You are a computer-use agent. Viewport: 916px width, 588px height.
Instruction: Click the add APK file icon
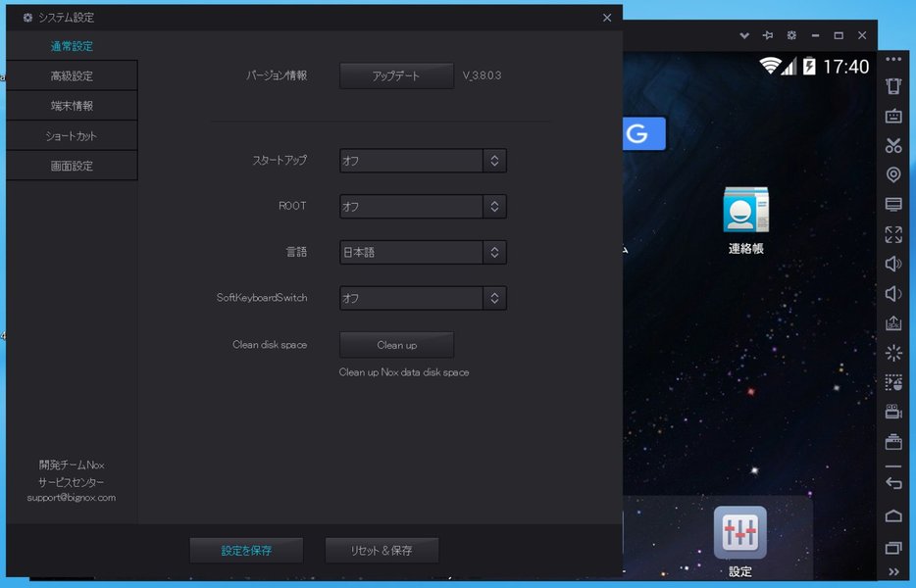(893, 322)
